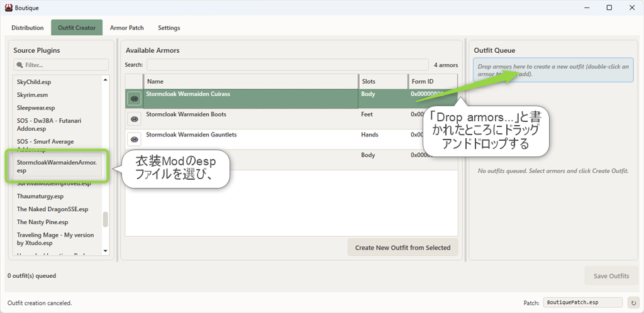Open the Armor Patch tab
This screenshot has height=313, width=644.
point(126,28)
